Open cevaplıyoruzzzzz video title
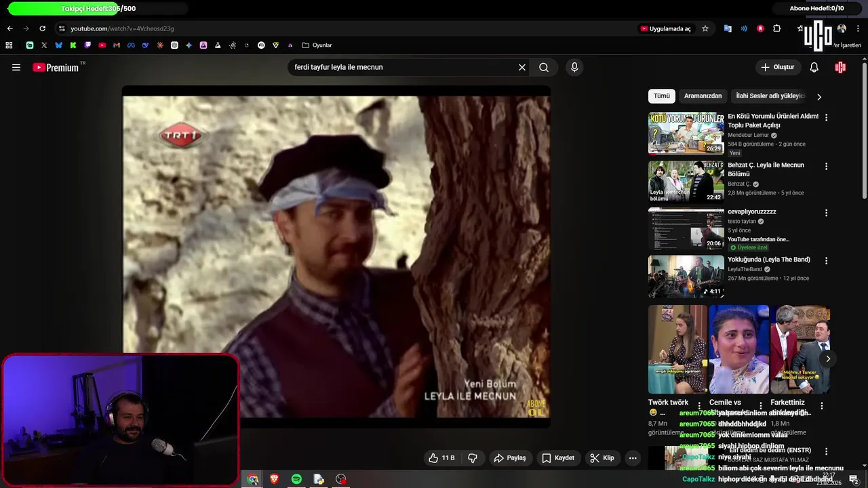Screen dimensions: 868x488 click(x=752, y=211)
